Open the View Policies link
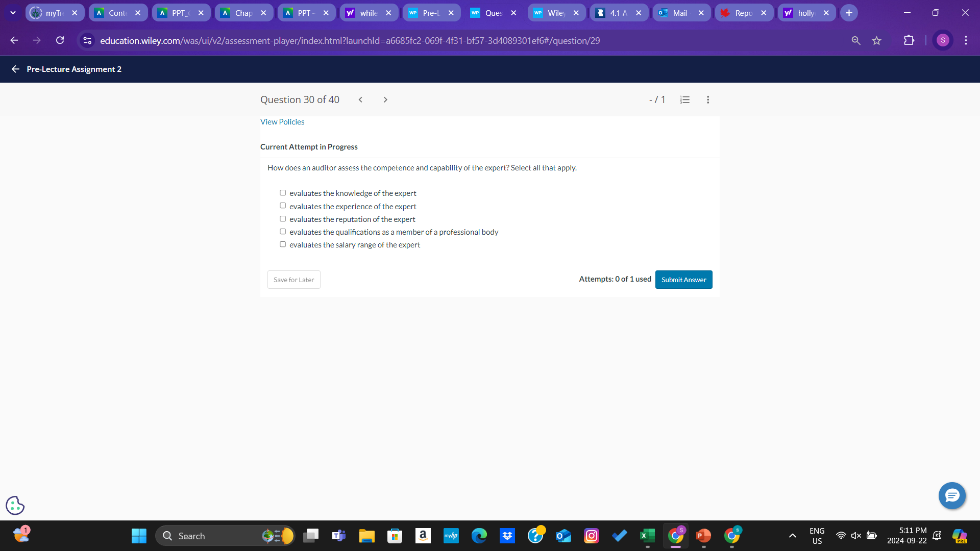Viewport: 980px width, 551px height. pos(282,121)
